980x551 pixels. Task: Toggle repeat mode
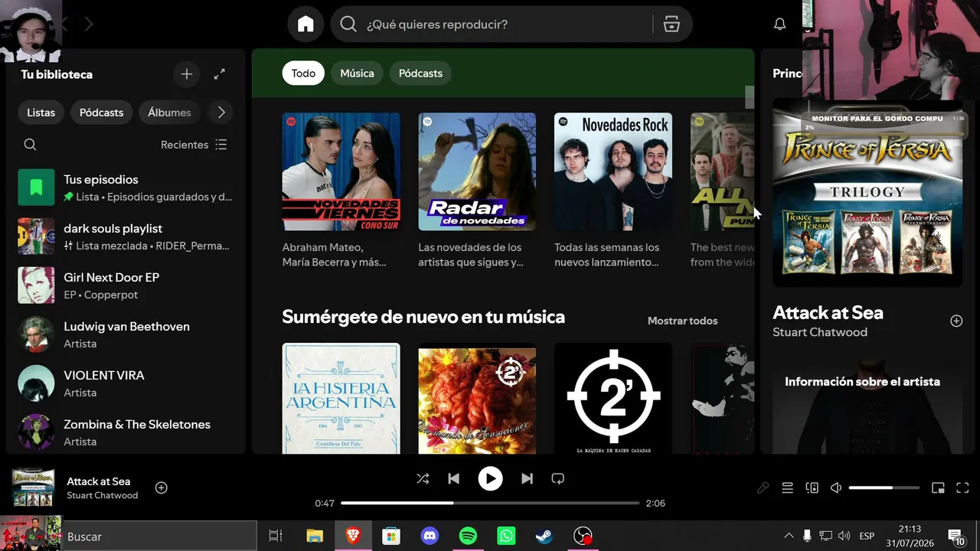pos(557,478)
